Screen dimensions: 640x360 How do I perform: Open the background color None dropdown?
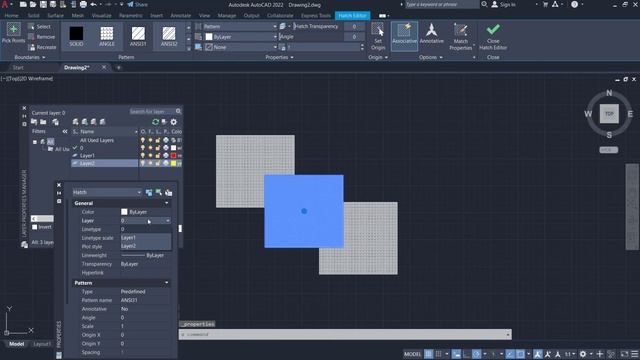coord(240,47)
